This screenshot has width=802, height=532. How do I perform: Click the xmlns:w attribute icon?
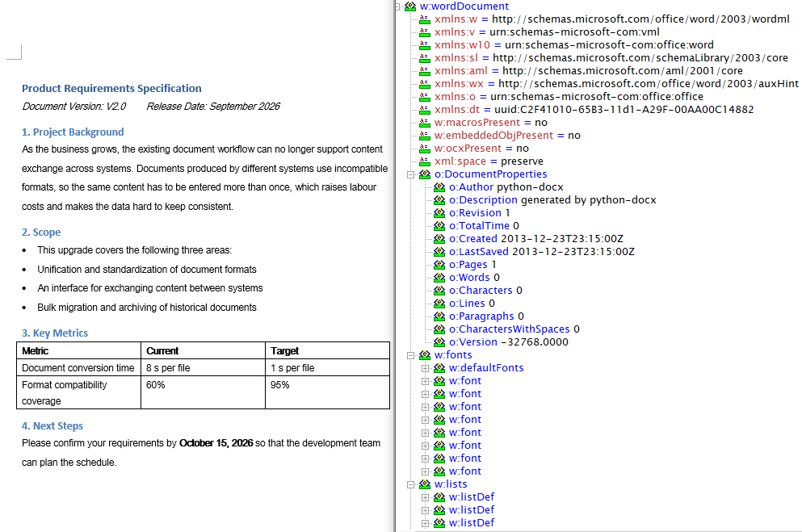coord(425,19)
